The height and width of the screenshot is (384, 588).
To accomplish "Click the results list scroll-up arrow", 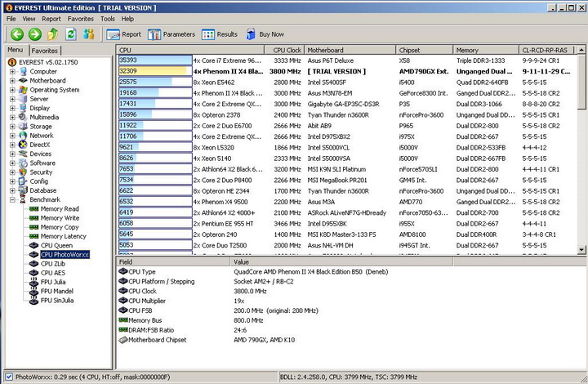I will (581, 50).
